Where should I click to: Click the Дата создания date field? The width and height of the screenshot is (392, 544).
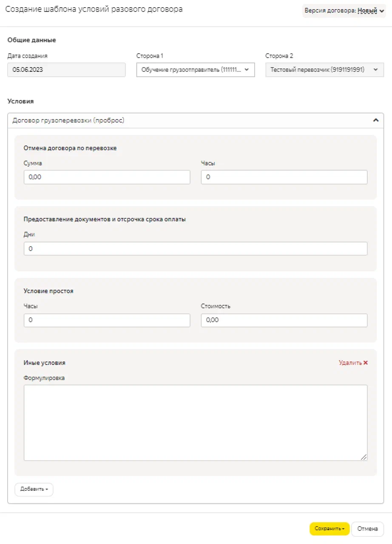click(x=66, y=70)
